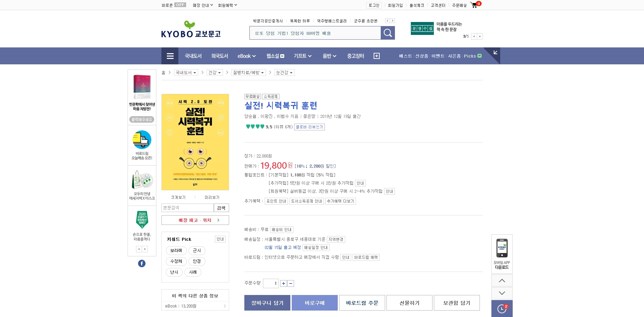
Task: Open the 미리보기 link under cover
Action: coord(212,197)
